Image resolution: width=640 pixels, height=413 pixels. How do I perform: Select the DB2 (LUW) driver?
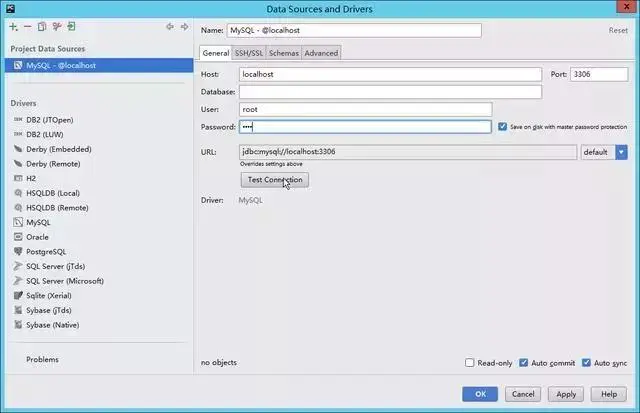(x=44, y=135)
